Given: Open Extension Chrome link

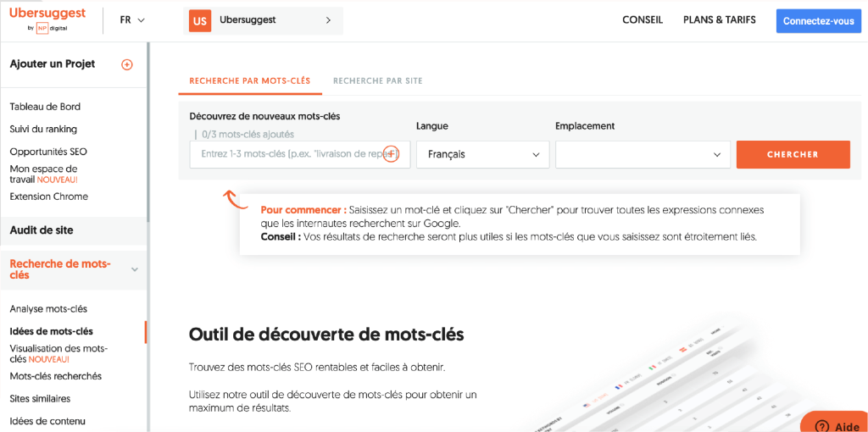Looking at the screenshot, I should pos(49,197).
